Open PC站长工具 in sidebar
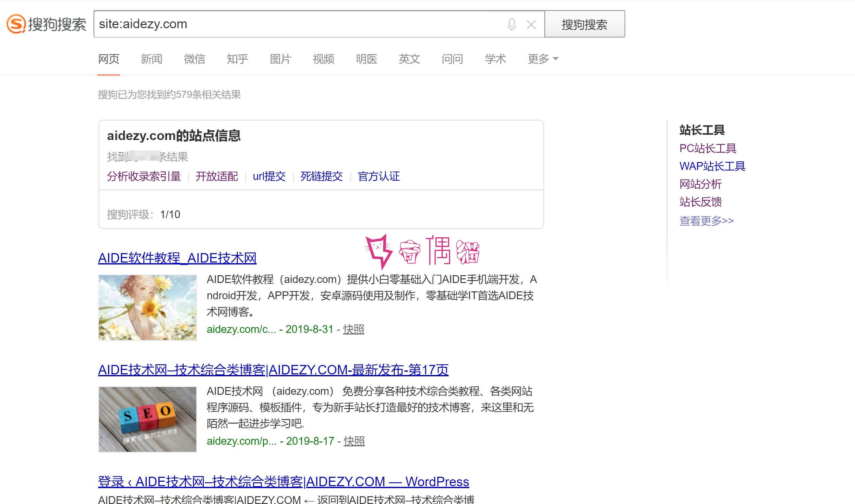This screenshot has height=504, width=855. (708, 148)
